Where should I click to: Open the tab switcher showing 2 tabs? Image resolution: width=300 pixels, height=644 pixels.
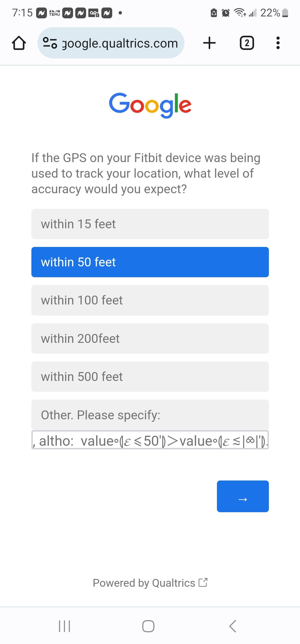pos(247,43)
